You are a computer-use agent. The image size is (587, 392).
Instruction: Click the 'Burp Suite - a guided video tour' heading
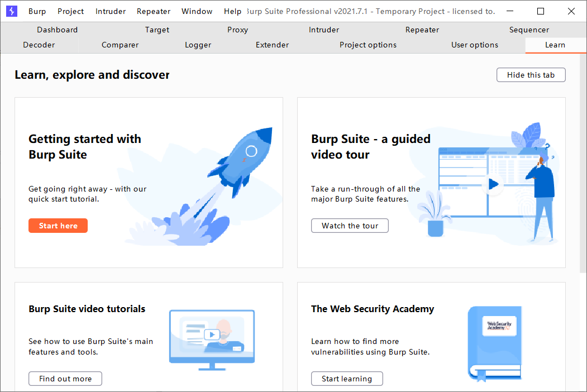click(x=371, y=147)
